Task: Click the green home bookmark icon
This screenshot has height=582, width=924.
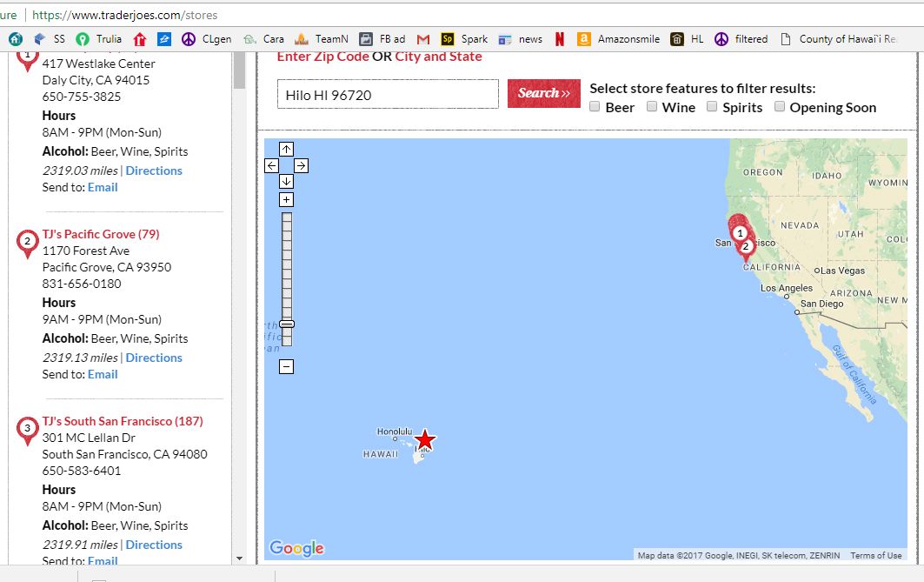Action: pos(16,39)
